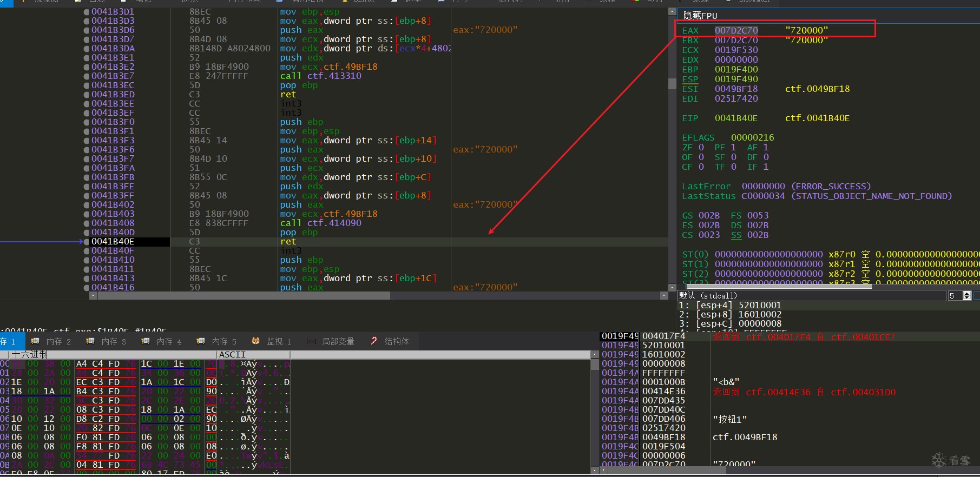This screenshot has width=980, height=477.
Task: Toggle the IF flag value
Action: tap(766, 167)
